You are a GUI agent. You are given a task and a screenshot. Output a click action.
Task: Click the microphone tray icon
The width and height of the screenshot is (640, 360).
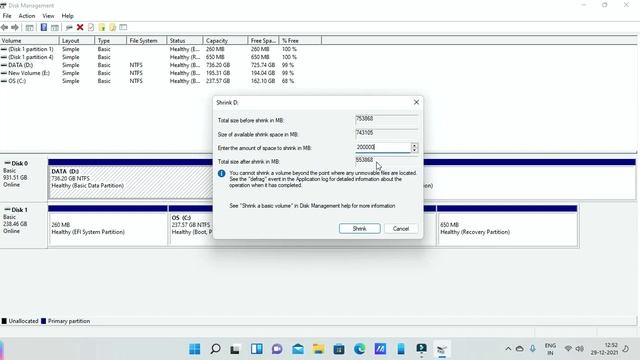click(533, 349)
